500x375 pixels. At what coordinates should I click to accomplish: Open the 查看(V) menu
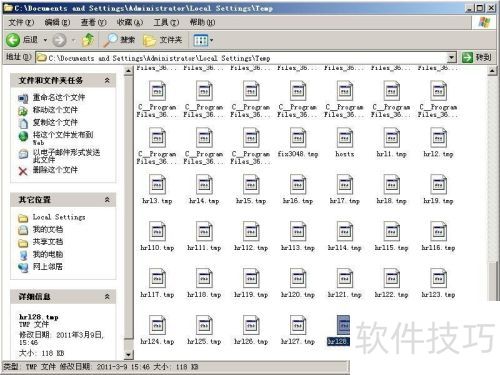pos(93,22)
